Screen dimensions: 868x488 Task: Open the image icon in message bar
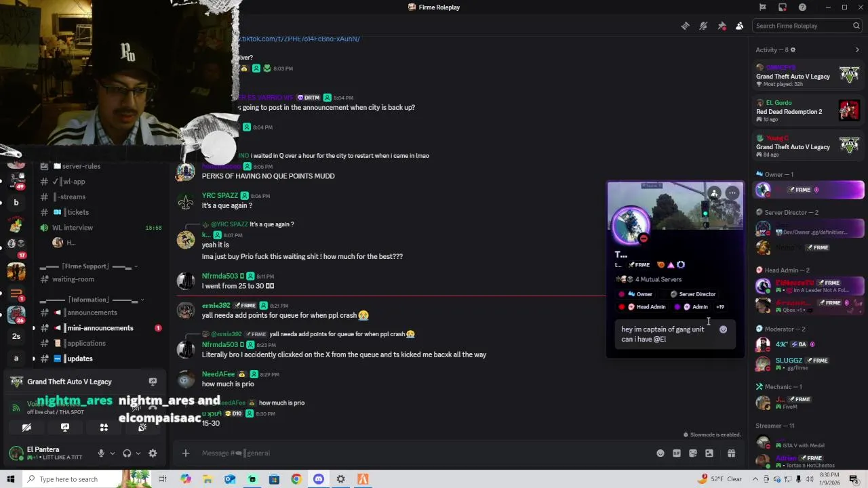(709, 453)
